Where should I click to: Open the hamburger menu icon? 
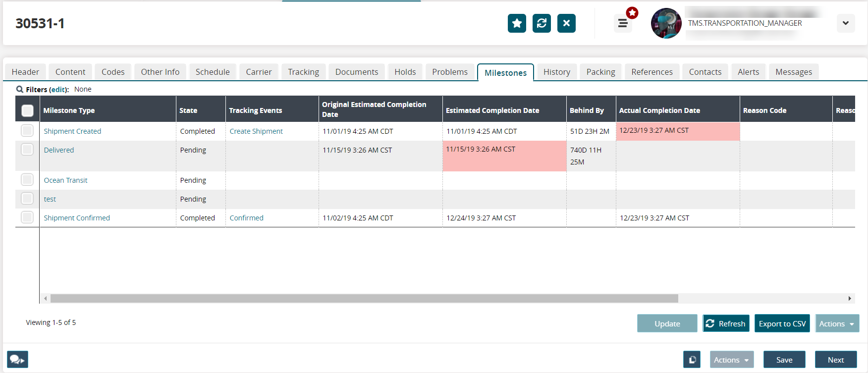[x=623, y=23]
